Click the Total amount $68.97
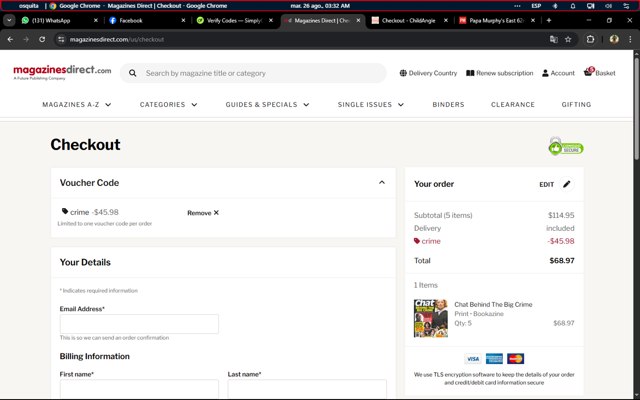Viewport: 640px width, 400px height. point(562,260)
